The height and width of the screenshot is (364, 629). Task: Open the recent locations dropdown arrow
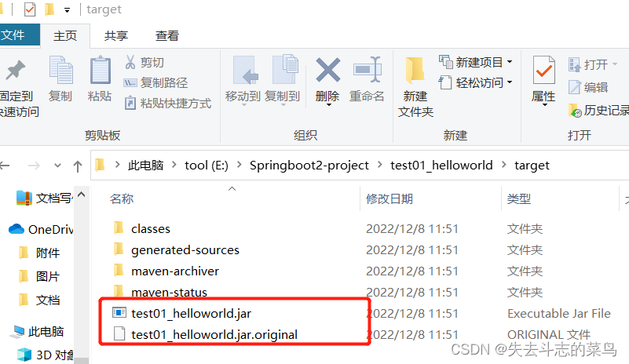[x=58, y=166]
